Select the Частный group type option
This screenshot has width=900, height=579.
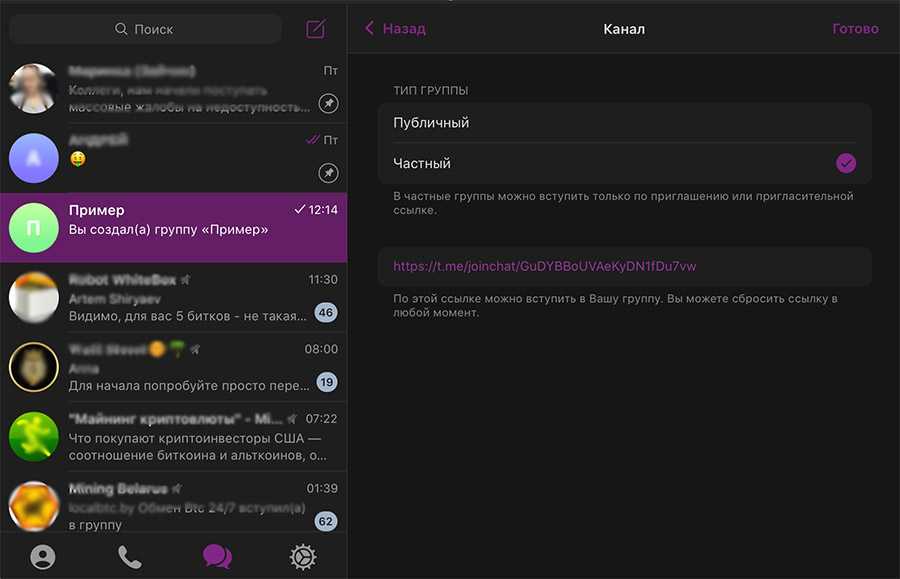point(600,163)
